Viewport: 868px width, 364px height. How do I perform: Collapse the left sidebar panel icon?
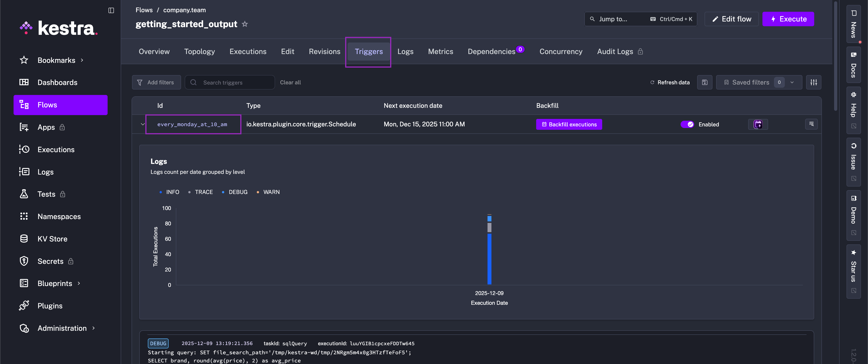111,10
